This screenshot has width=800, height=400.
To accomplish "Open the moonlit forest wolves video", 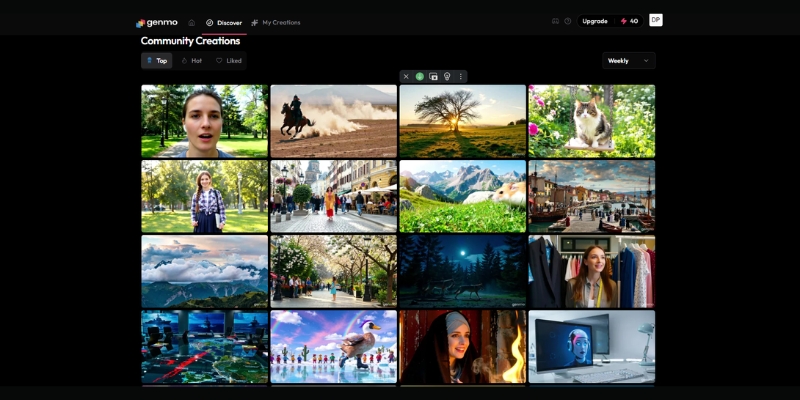I will click(463, 271).
